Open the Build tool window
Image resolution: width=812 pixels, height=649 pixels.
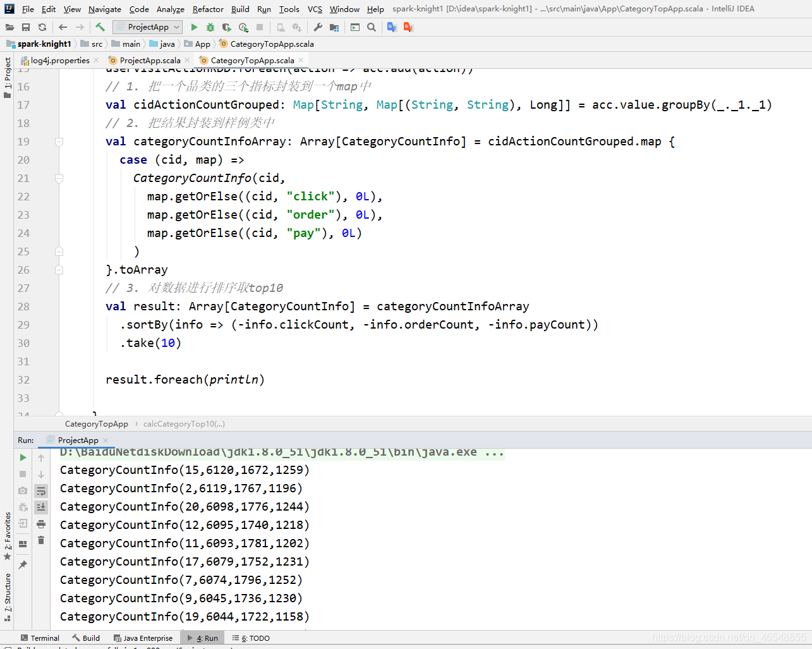(86, 638)
